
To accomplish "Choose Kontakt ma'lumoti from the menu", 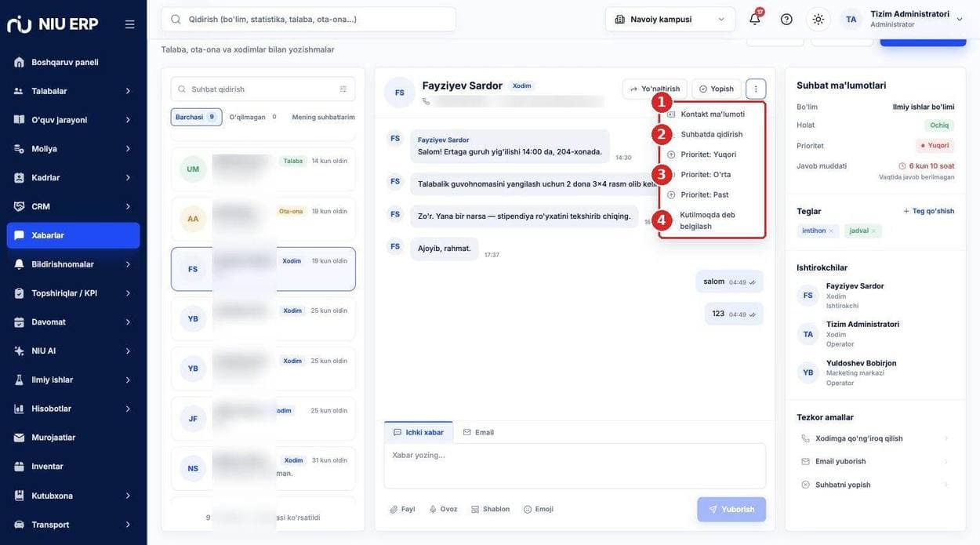I will click(x=712, y=114).
